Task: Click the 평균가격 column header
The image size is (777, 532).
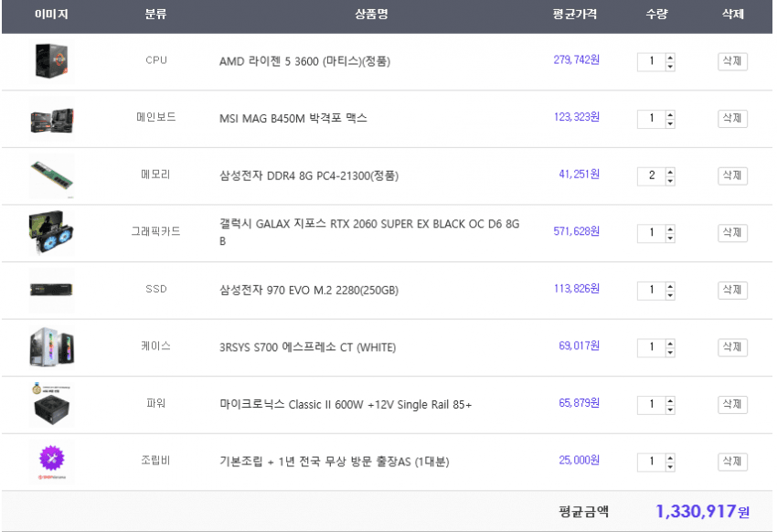Action: click(575, 16)
